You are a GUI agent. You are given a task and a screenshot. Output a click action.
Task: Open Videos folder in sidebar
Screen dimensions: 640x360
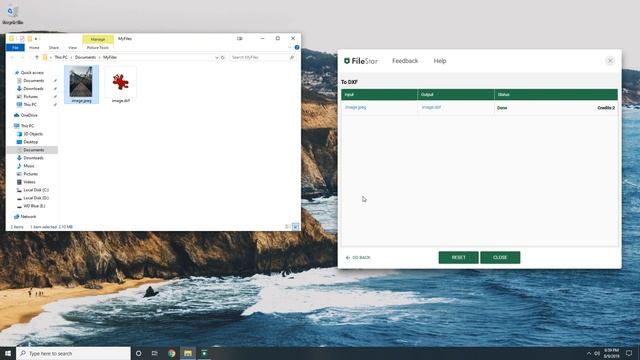click(x=29, y=182)
